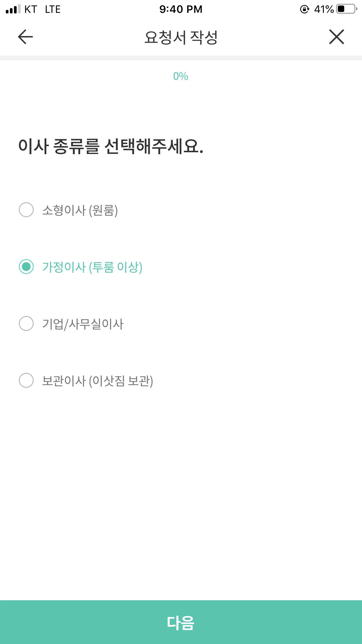This screenshot has height=644, width=362.
Task: Select the 소형이사 (원룸) radio button
Action: (x=26, y=210)
